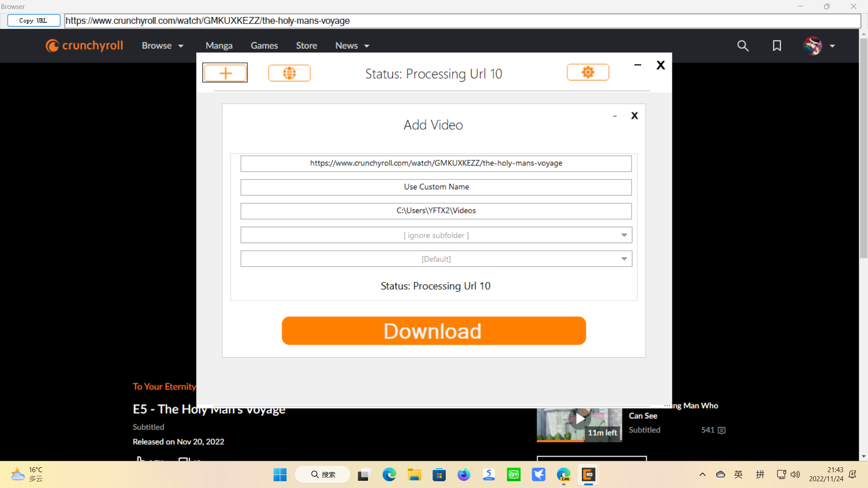Viewport: 868px width, 488px height.
Task: Open the Manga section
Action: 219,45
